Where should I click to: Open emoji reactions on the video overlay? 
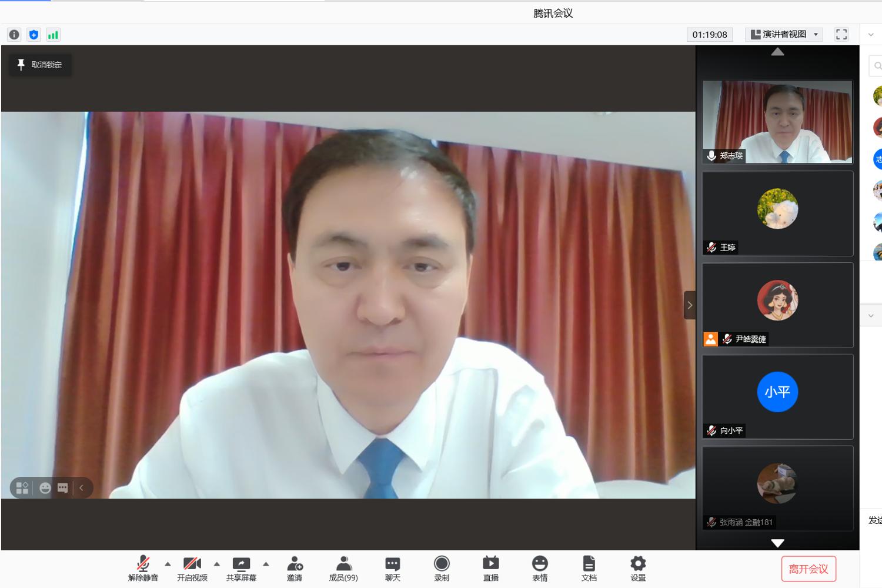(x=44, y=487)
